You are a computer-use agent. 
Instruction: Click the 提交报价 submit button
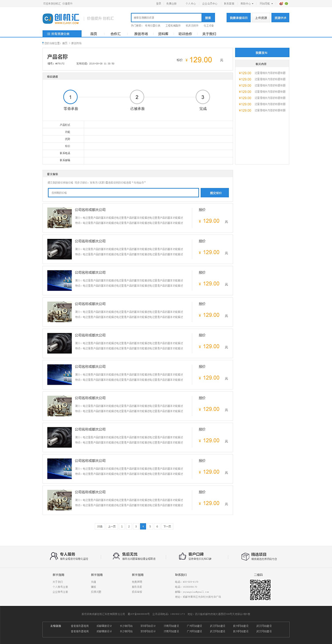(215, 193)
